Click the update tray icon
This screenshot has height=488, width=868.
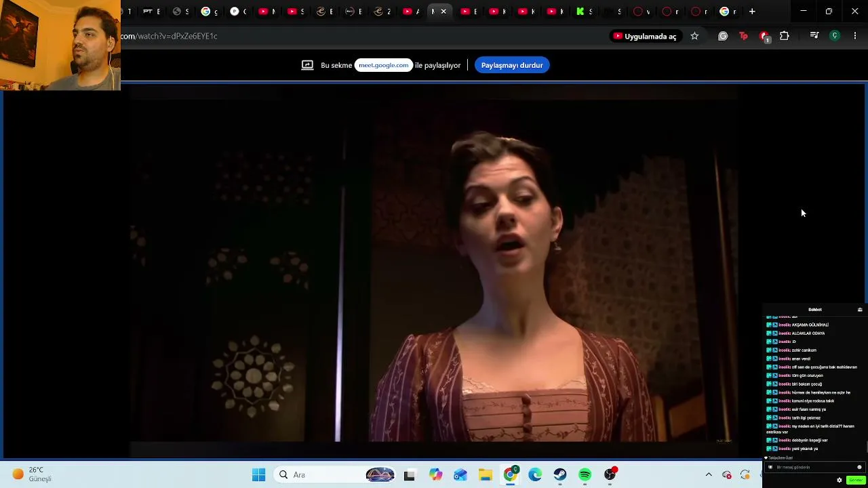745,474
